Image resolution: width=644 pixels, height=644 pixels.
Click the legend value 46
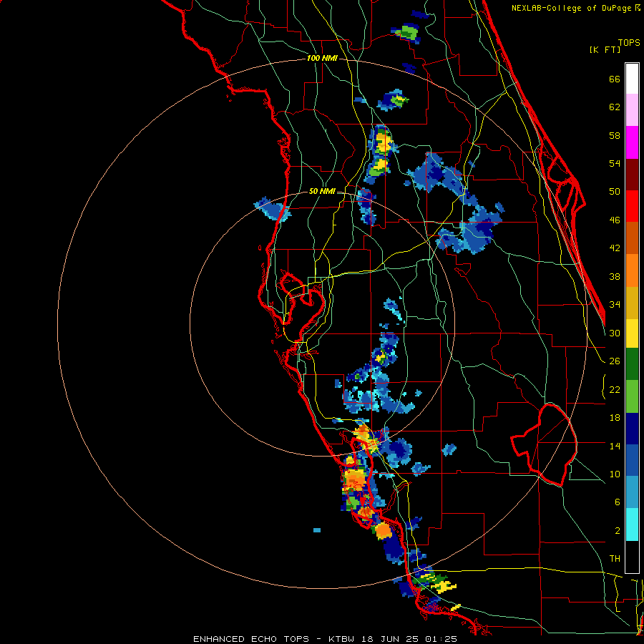615,220
